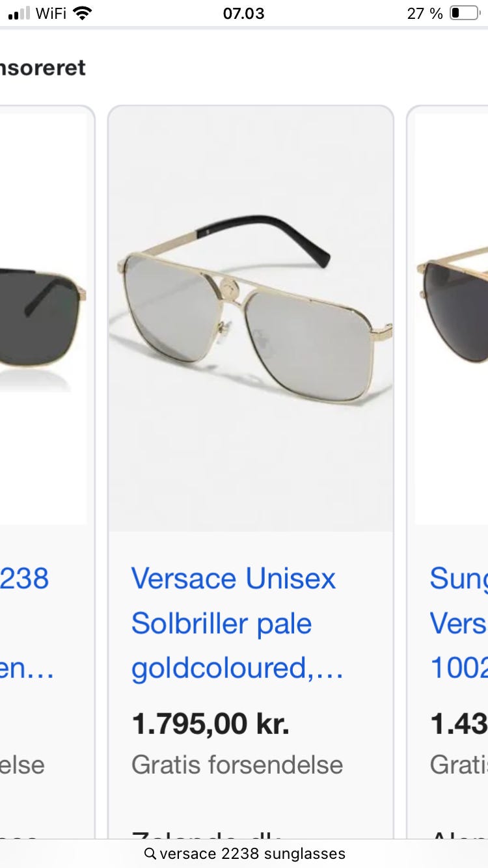This screenshot has width=488, height=868.
Task: Select the 1.795,00 kr. price
Action: point(210,724)
